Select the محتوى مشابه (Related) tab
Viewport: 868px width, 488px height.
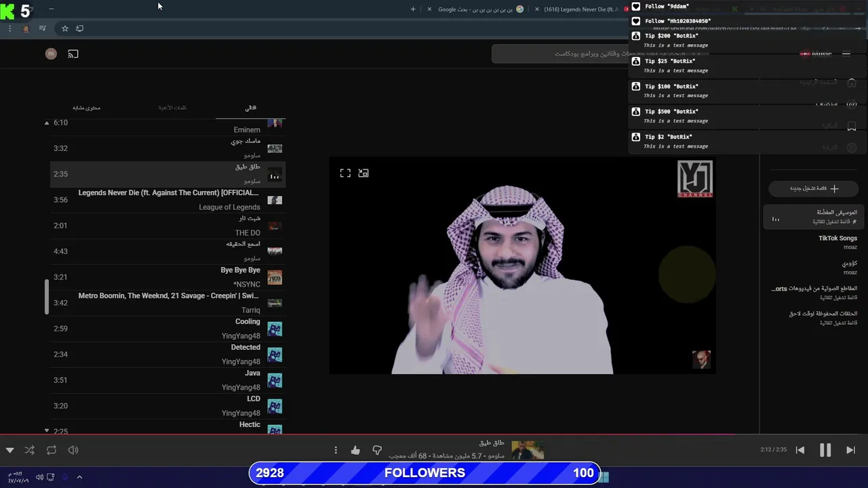tap(87, 108)
